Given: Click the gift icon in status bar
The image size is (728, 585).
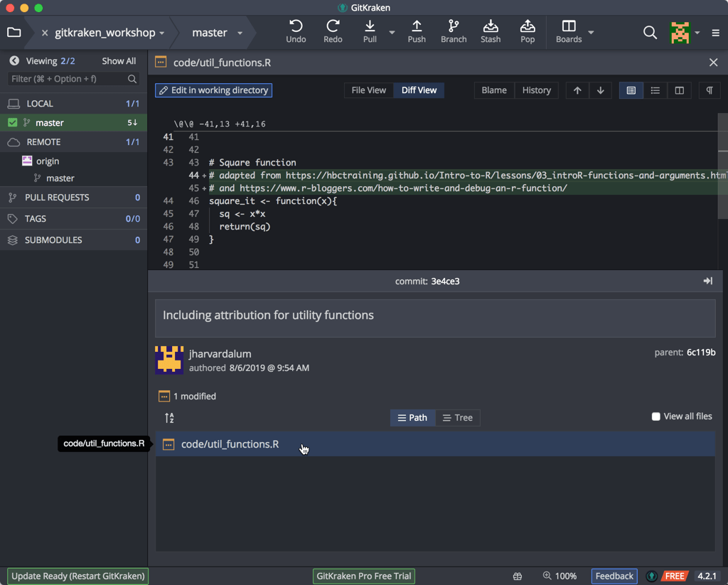Looking at the screenshot, I should (x=518, y=576).
